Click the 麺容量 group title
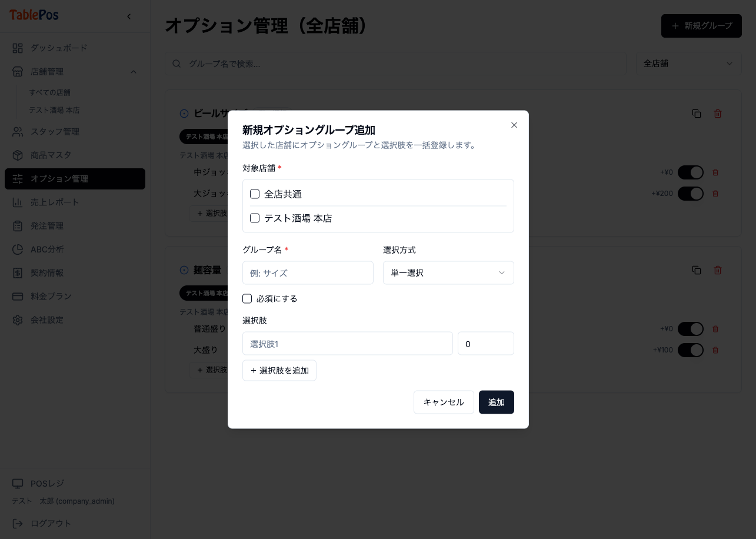The height and width of the screenshot is (539, 756). click(207, 270)
